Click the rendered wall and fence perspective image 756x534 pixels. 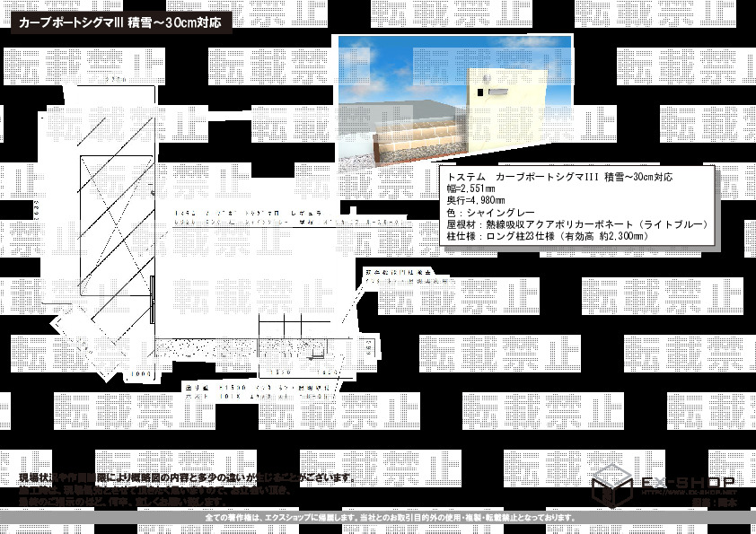coord(455,103)
